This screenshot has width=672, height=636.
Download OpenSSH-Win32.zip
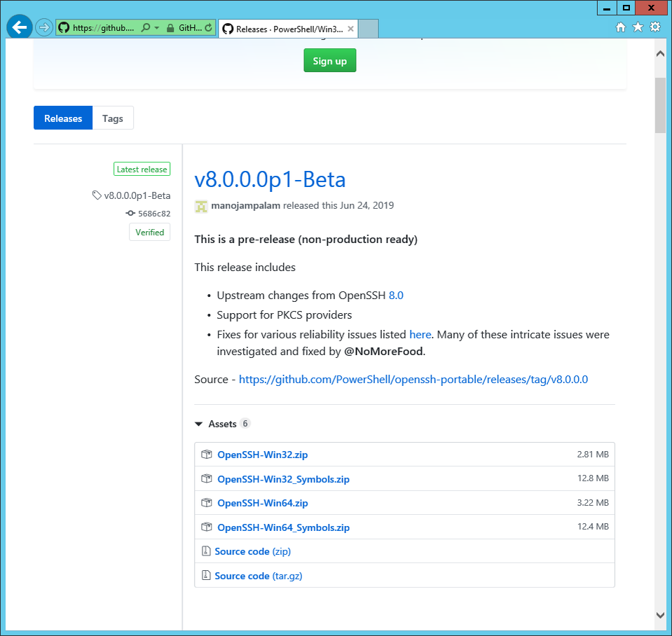[x=262, y=455]
